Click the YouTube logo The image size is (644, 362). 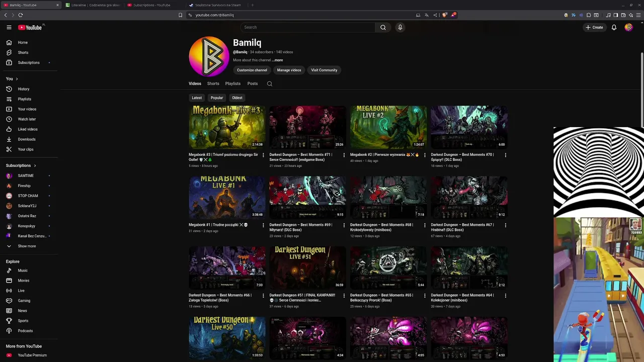[30, 27]
